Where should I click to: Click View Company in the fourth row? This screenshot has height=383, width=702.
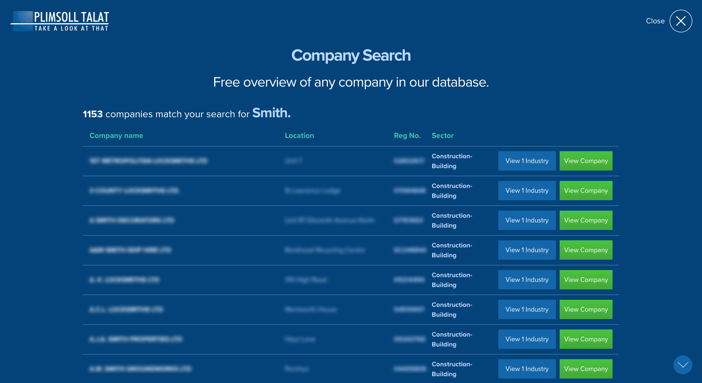pyautogui.click(x=586, y=250)
